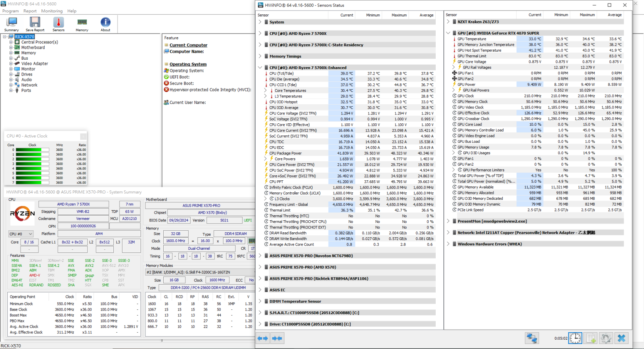Start logging with the sheet-plus icon
644x349 pixels.
(x=590, y=338)
